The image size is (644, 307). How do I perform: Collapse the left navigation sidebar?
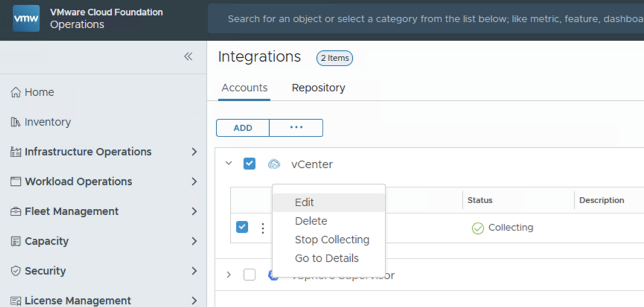(187, 57)
